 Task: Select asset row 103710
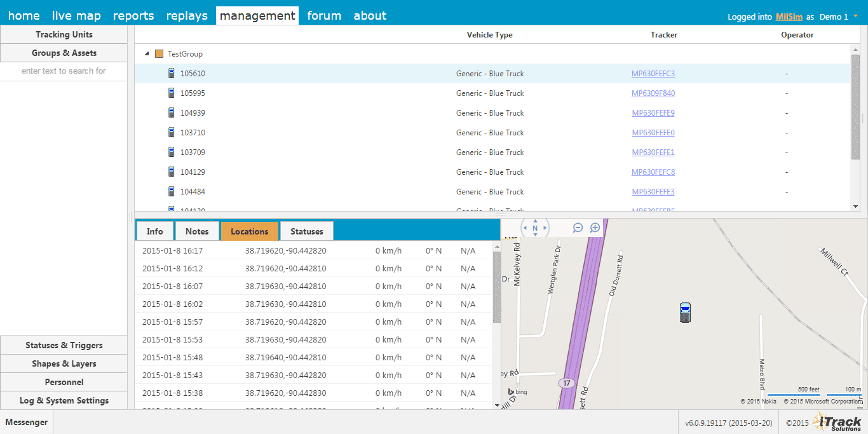492,133
